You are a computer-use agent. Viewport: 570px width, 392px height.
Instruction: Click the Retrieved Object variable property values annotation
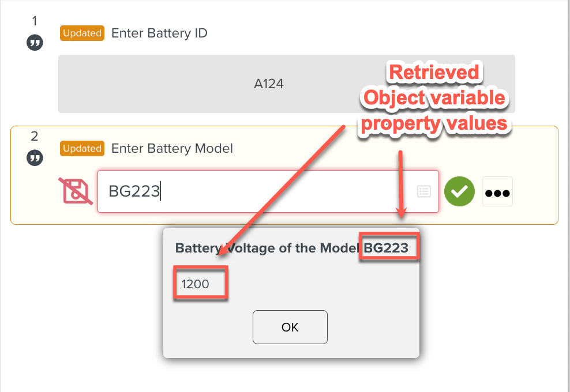coord(434,97)
